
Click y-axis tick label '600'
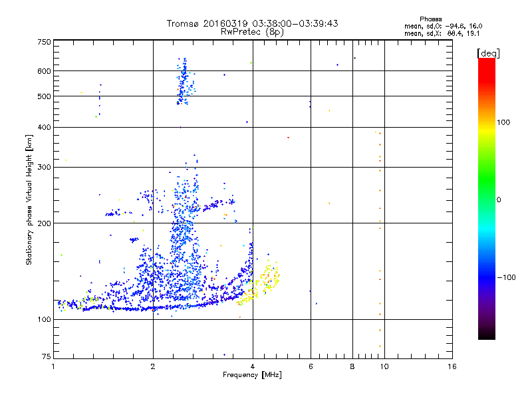[44, 71]
